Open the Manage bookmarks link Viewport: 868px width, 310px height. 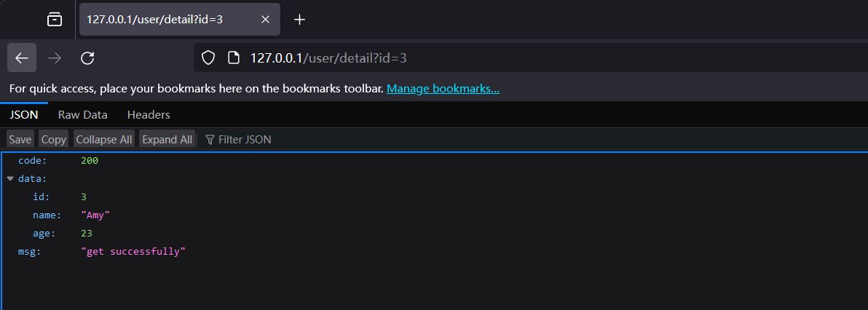[443, 89]
